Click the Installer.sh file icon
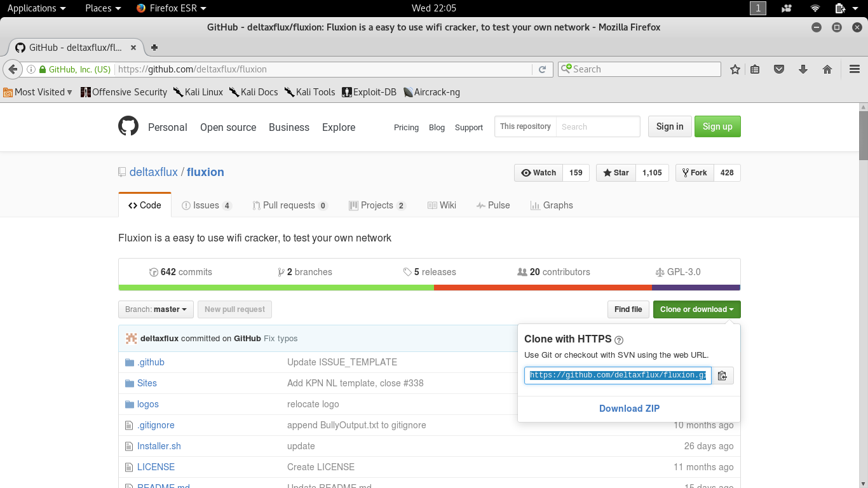Screen dimensions: 868x488 (130, 446)
